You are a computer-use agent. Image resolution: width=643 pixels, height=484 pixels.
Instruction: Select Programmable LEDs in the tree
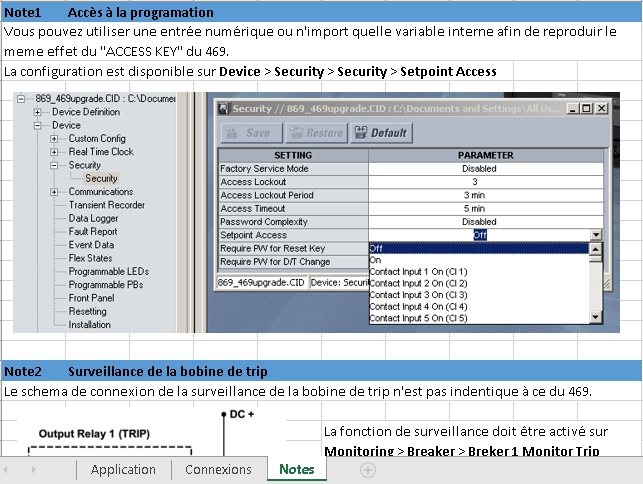[x=108, y=271]
